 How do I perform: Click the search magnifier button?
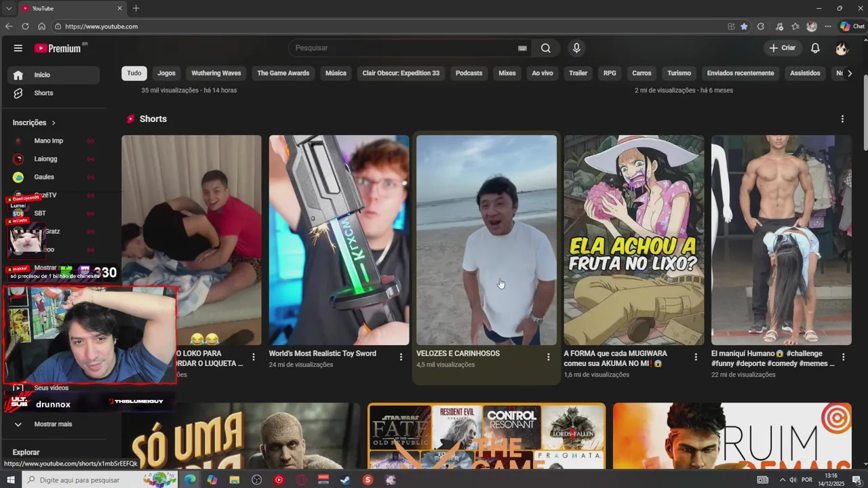pos(546,48)
